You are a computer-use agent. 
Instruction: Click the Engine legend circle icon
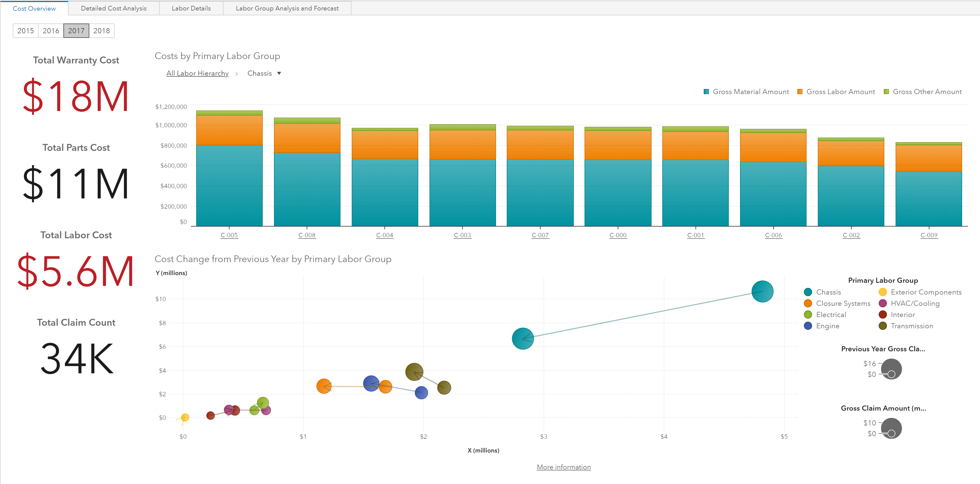808,326
